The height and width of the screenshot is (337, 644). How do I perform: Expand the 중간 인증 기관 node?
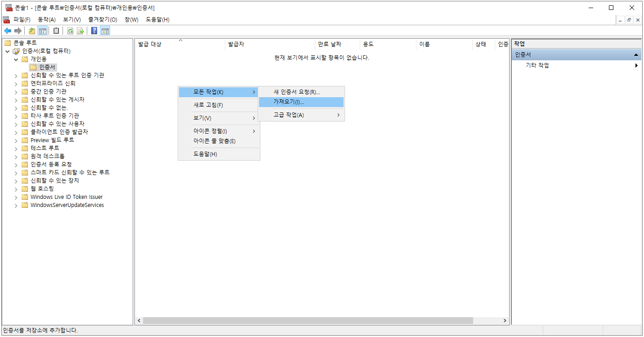(x=16, y=91)
